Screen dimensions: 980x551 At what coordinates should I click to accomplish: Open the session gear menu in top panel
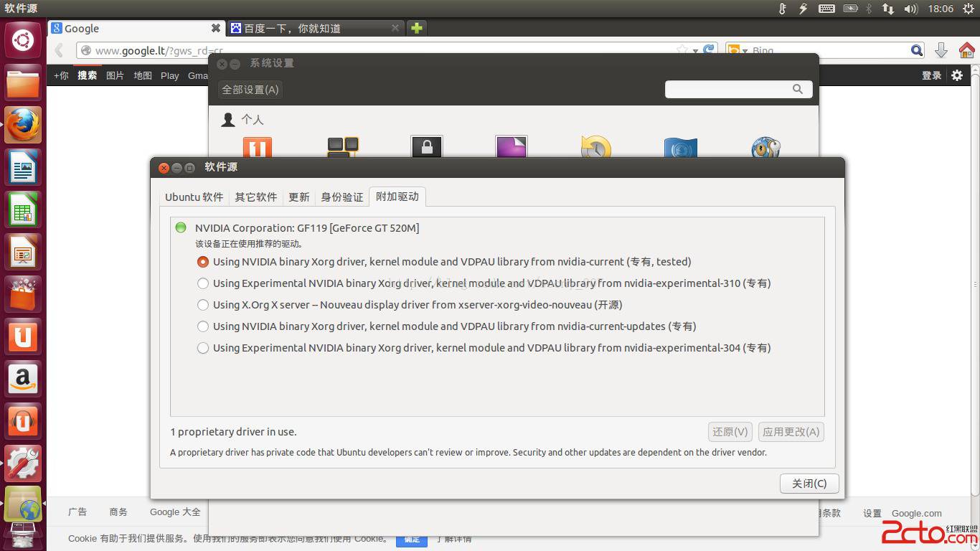click(x=968, y=9)
